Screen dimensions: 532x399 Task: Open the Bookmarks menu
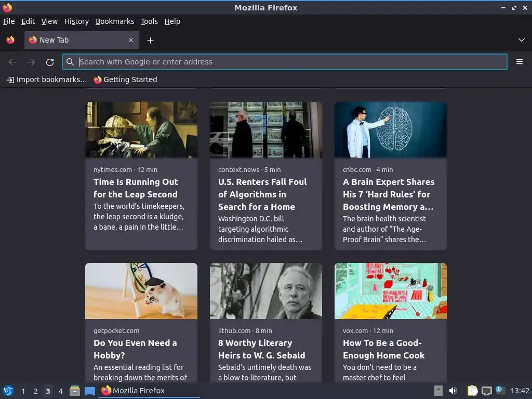coord(115,21)
